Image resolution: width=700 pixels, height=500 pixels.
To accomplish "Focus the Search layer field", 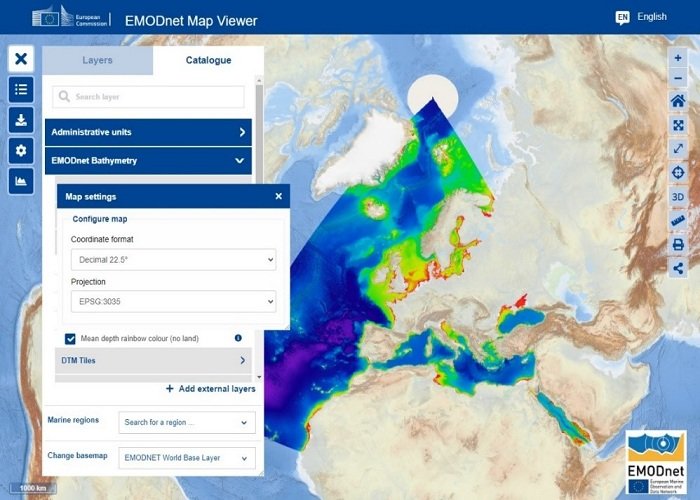I will [x=148, y=97].
